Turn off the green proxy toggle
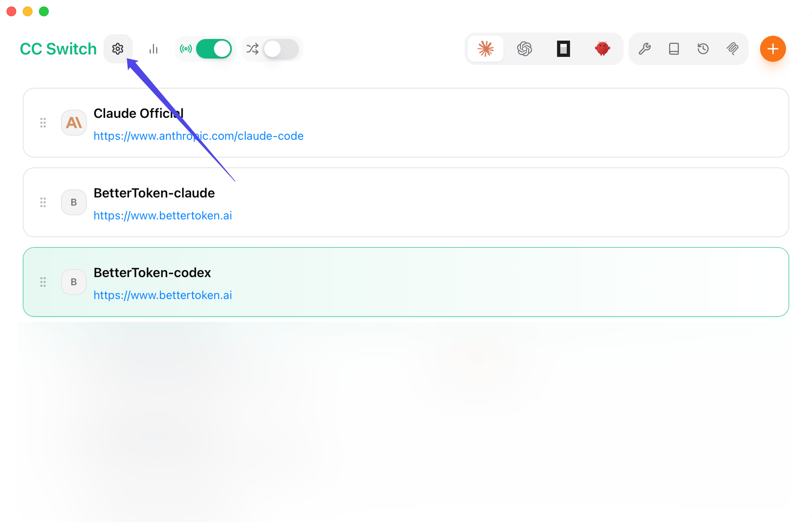Image resolution: width=812 pixels, height=529 pixels. click(x=214, y=49)
